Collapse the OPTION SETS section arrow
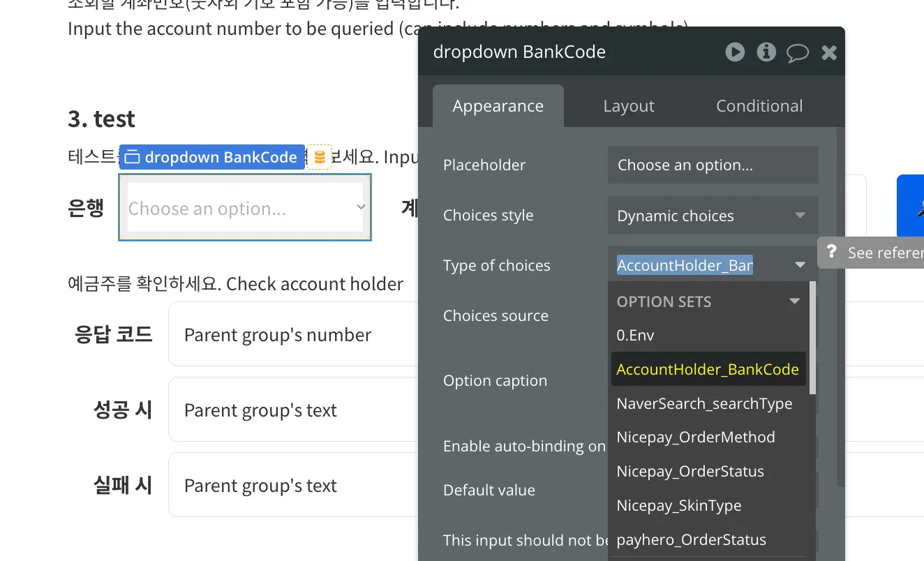The height and width of the screenshot is (561, 924). [x=794, y=301]
